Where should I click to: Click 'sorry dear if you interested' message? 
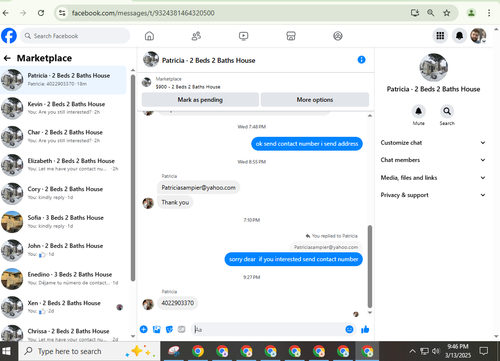[293, 259]
